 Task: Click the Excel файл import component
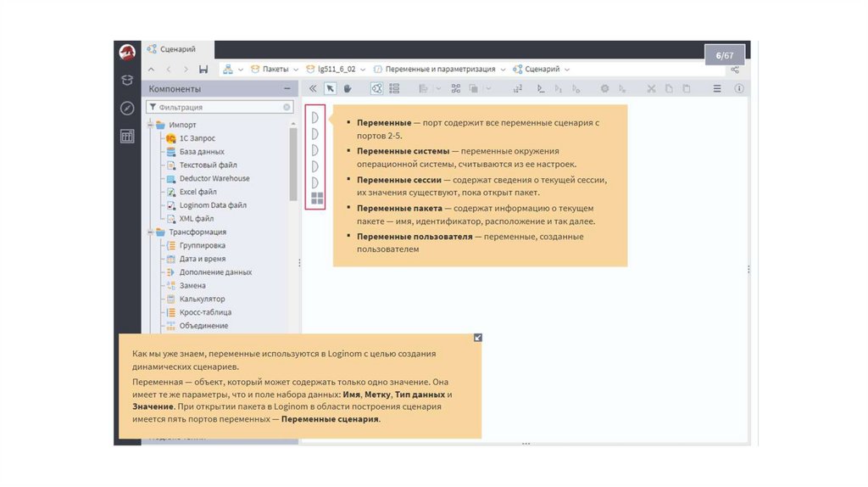[198, 192]
